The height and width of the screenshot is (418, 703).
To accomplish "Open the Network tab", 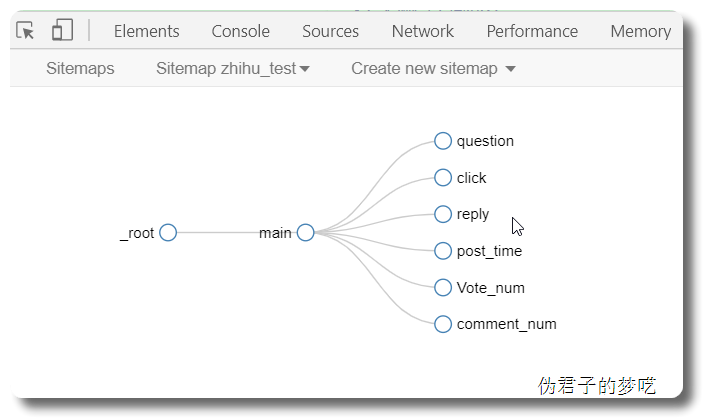I will (x=422, y=31).
